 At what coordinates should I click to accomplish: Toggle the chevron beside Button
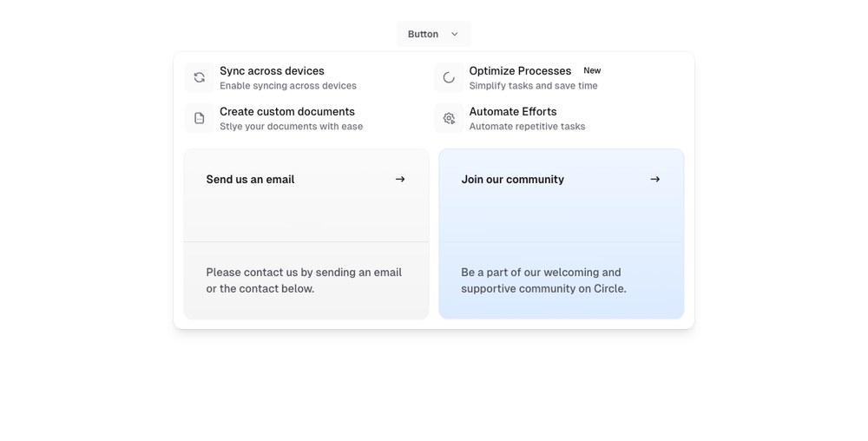tap(455, 34)
